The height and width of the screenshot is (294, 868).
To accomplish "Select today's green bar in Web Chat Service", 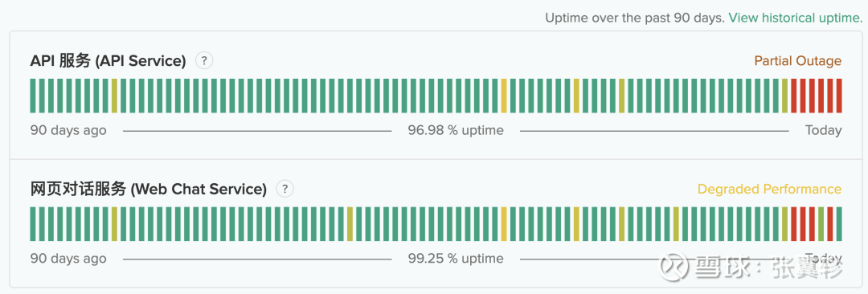I will (839, 224).
